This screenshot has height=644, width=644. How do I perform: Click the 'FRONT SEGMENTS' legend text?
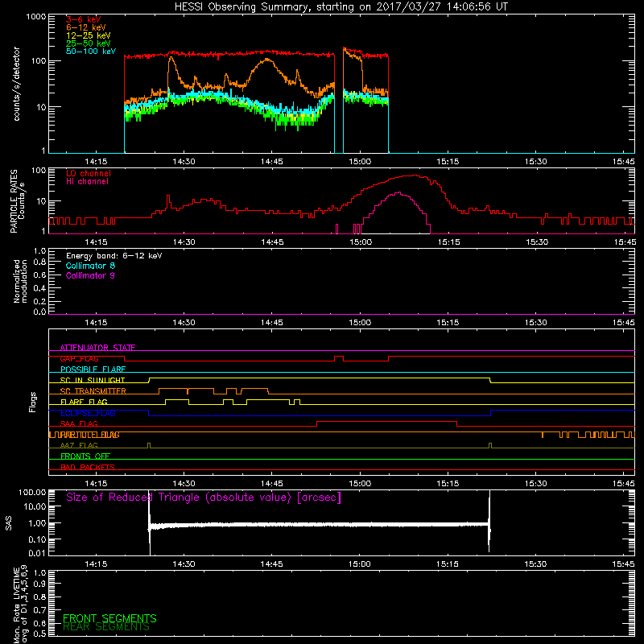pyautogui.click(x=109, y=618)
